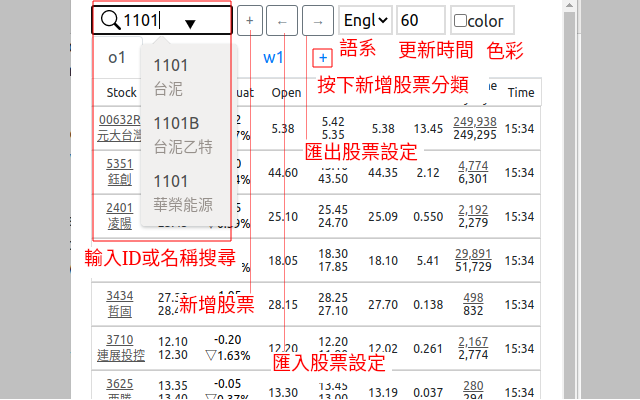Click volume value 2,167
This screenshot has height=400, width=640.
click(x=473, y=342)
